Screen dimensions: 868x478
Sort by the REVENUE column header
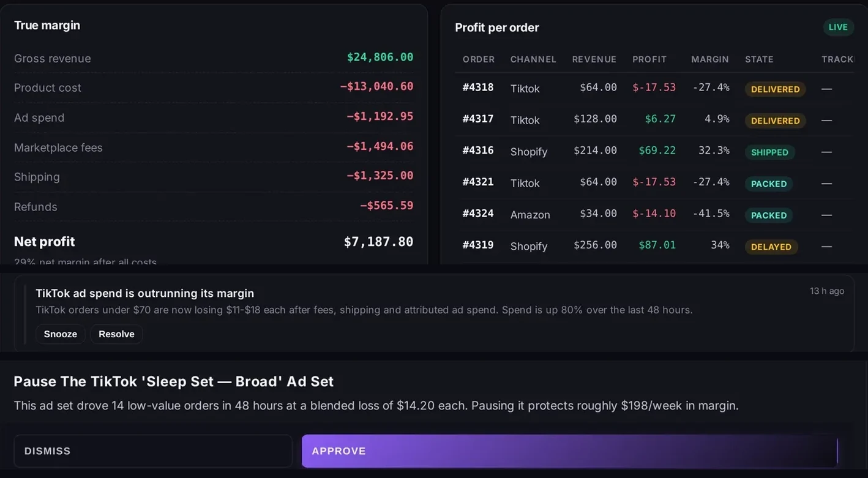tap(594, 59)
